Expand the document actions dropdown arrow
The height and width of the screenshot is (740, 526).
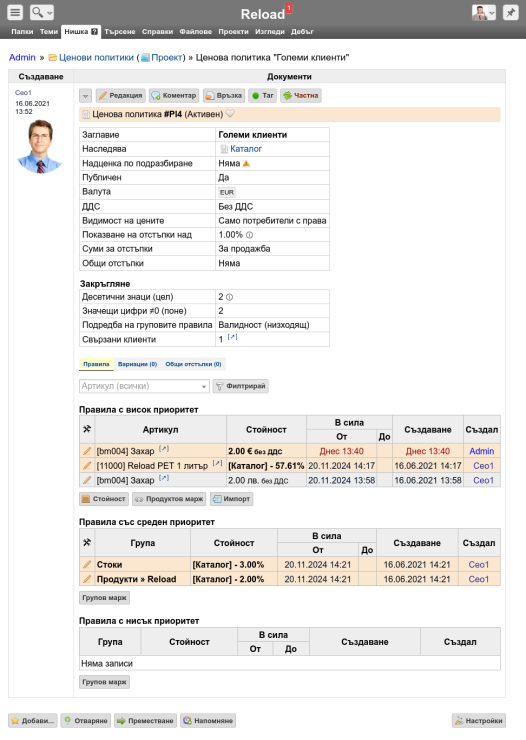tap(85, 96)
